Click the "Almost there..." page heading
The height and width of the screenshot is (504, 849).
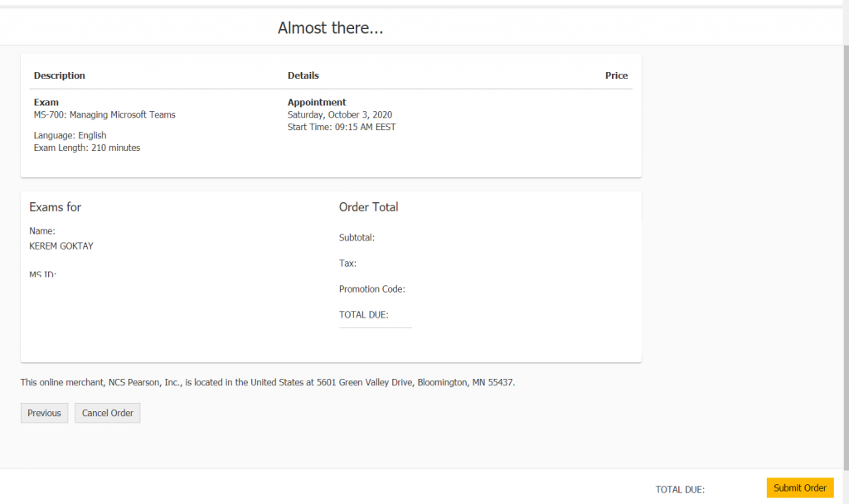pos(330,28)
